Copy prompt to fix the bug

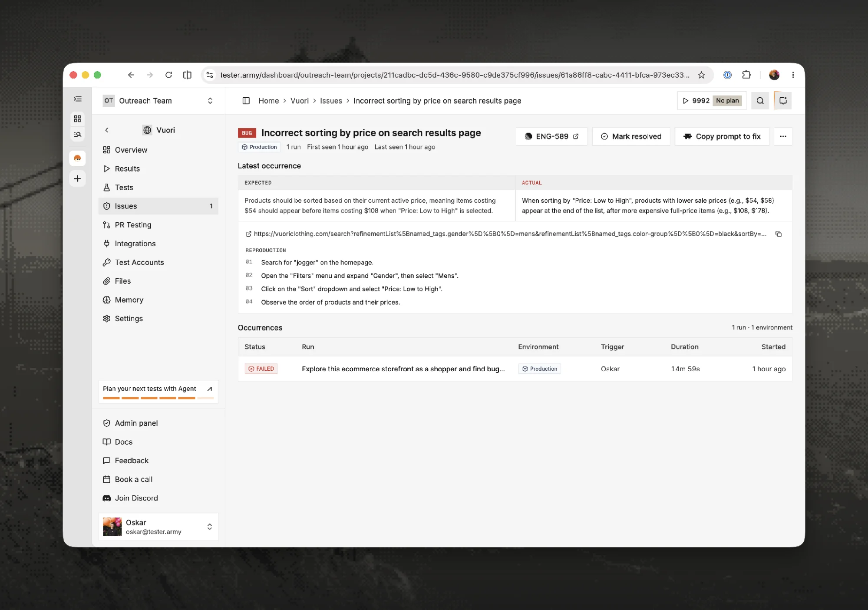point(722,136)
